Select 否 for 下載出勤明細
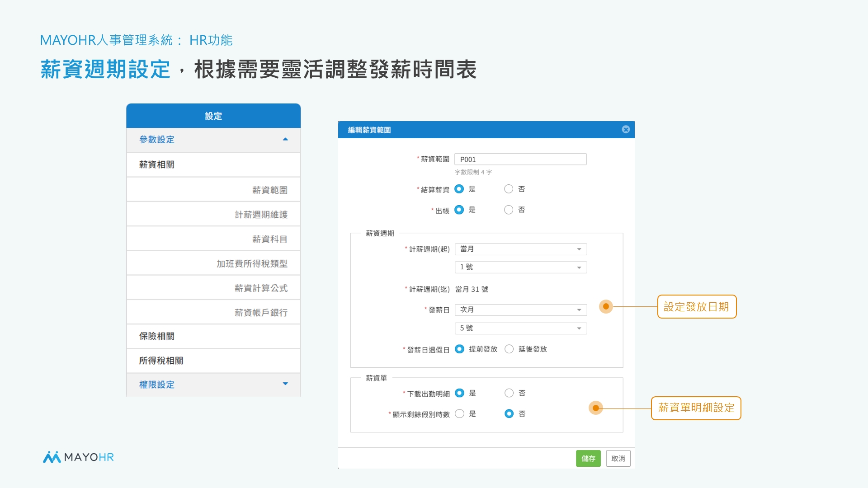Screen dimensions: 868x488 click(x=509, y=393)
